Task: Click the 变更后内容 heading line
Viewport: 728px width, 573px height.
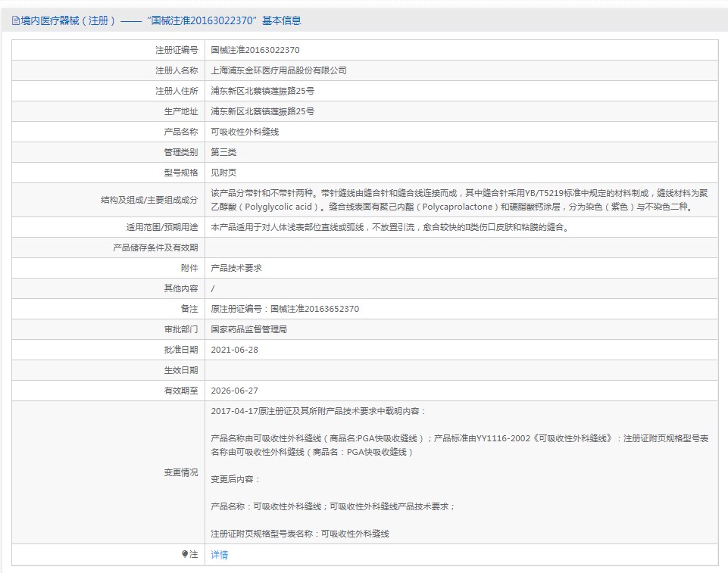Action: (x=235, y=479)
